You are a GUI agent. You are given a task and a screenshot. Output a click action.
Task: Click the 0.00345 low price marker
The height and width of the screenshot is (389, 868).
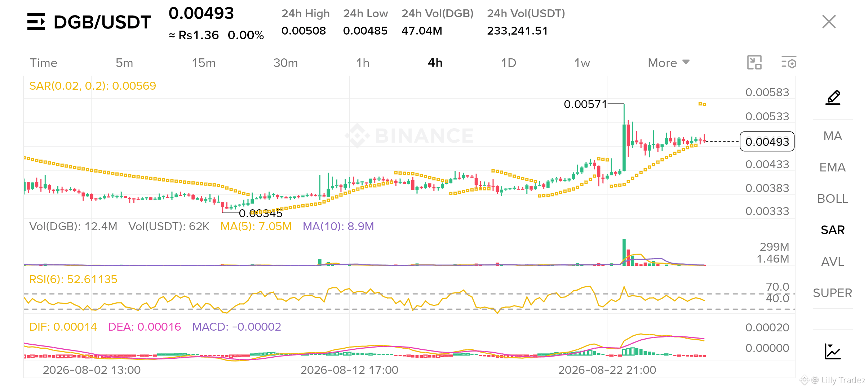tap(261, 214)
